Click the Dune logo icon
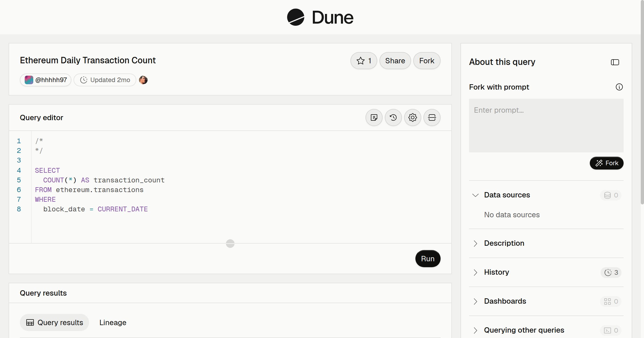The image size is (644, 338). [295, 17]
